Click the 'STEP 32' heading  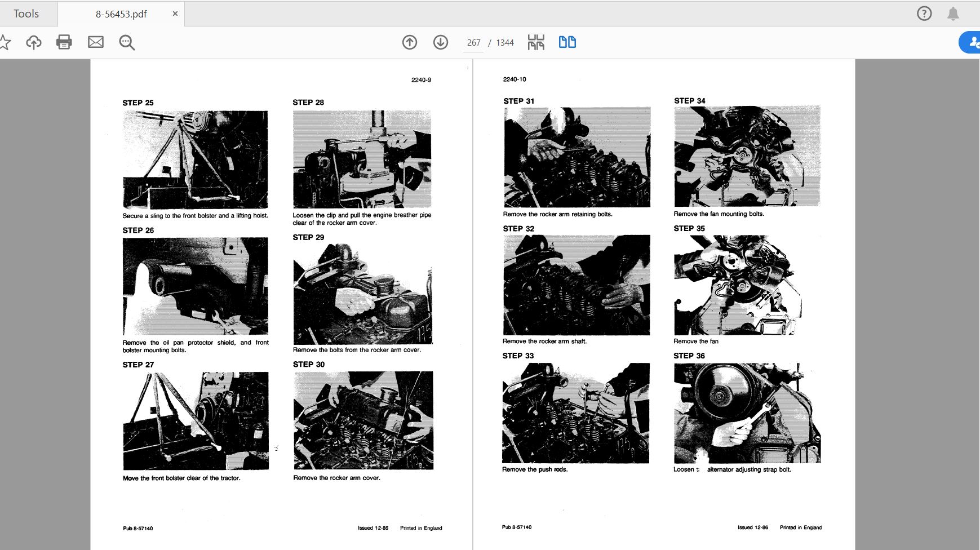(x=518, y=228)
